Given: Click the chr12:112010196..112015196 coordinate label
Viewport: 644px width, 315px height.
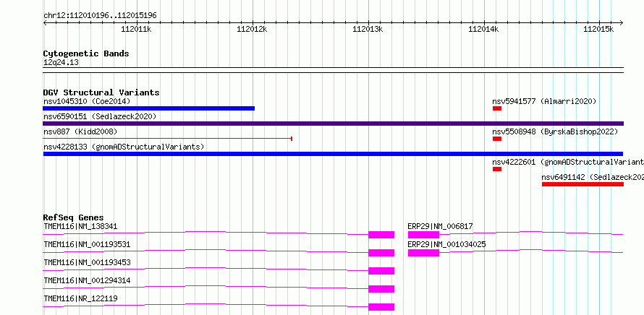Looking at the screenshot, I should pos(100,16).
